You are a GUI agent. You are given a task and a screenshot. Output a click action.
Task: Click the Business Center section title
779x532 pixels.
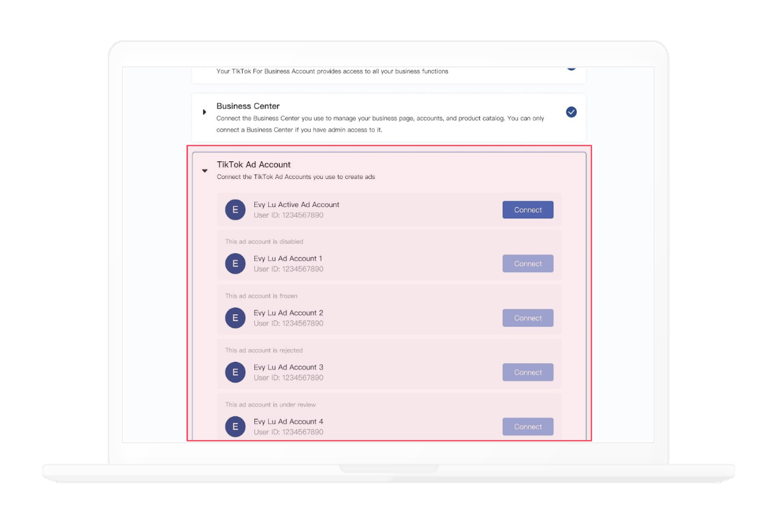pos(248,105)
